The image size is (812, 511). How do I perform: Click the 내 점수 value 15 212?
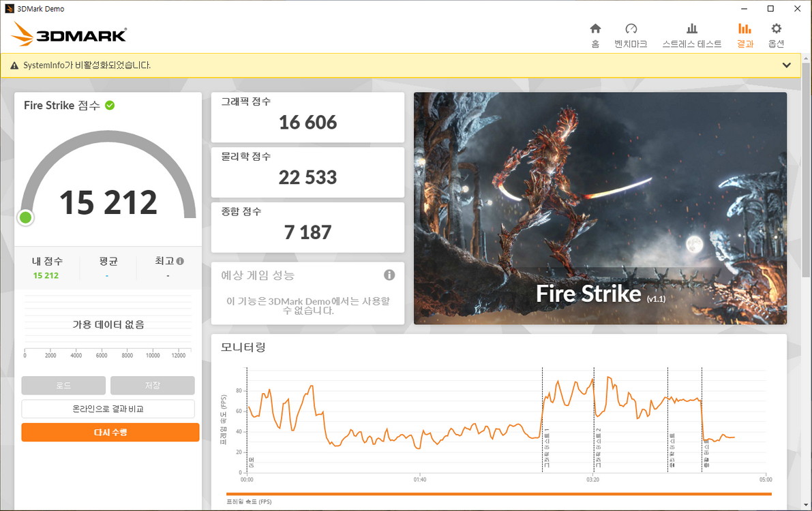click(46, 276)
